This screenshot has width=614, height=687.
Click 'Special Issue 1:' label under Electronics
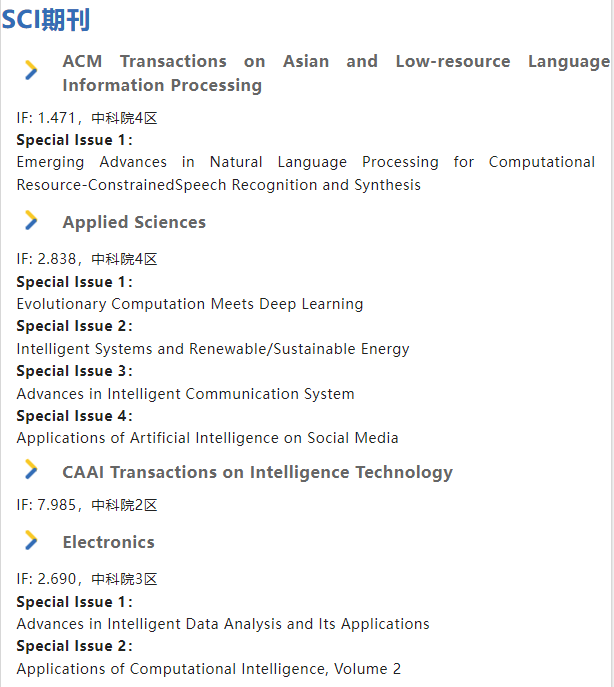(75, 602)
